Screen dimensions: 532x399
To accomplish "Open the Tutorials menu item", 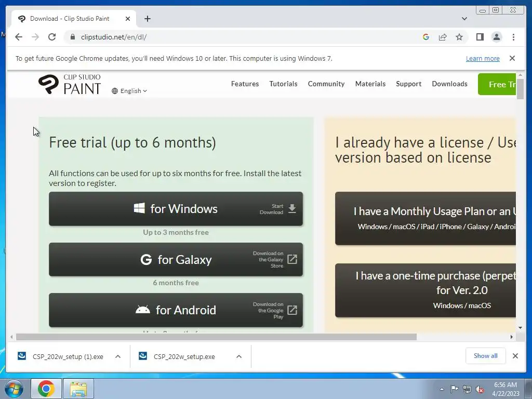I will [x=283, y=84].
